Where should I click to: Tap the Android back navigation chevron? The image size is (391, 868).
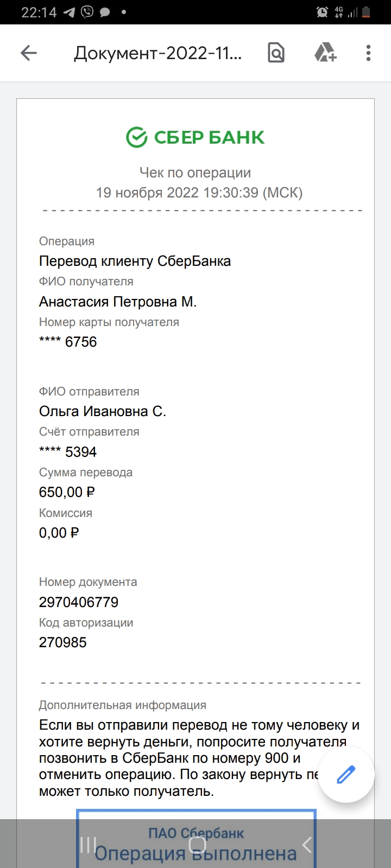(307, 844)
